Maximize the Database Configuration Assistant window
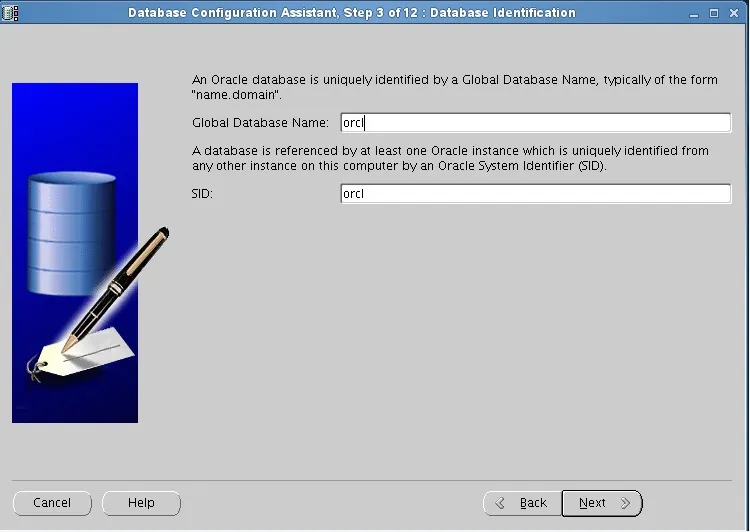Viewport: 750px width, 532px height. click(x=714, y=13)
